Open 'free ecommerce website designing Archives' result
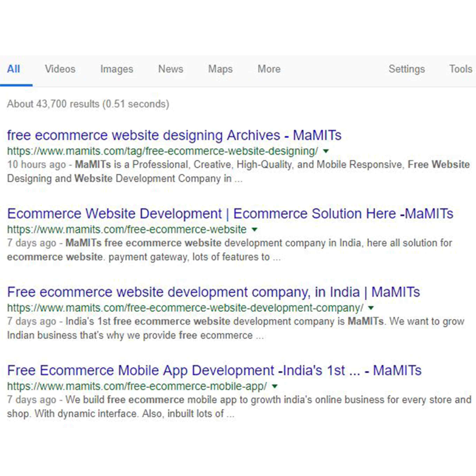The image size is (476, 476). pyautogui.click(x=174, y=135)
